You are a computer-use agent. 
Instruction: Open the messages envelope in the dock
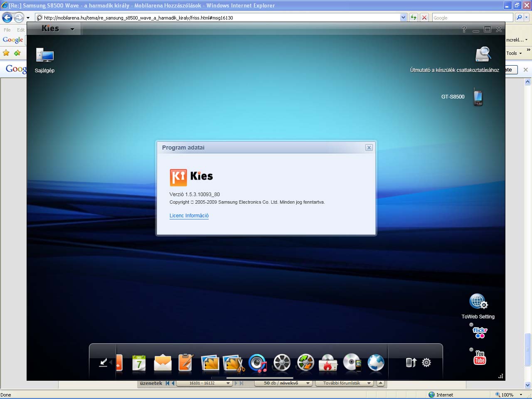click(163, 363)
